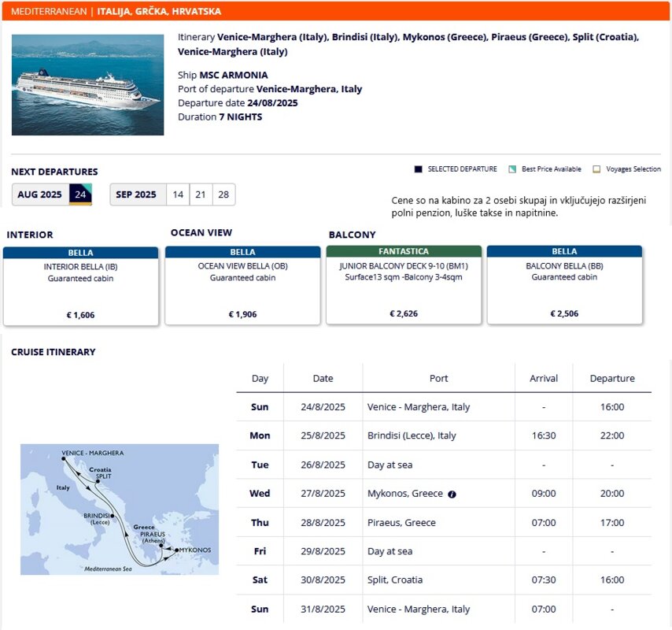Click the 09:00 Mykonos arrival time
Screen dimensions: 672x630
tap(544, 494)
